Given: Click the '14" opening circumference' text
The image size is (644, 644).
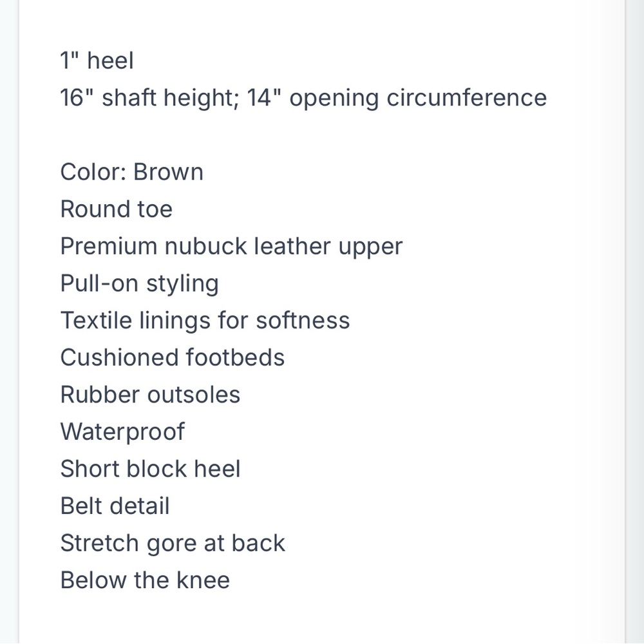Looking at the screenshot, I should click(x=397, y=98).
